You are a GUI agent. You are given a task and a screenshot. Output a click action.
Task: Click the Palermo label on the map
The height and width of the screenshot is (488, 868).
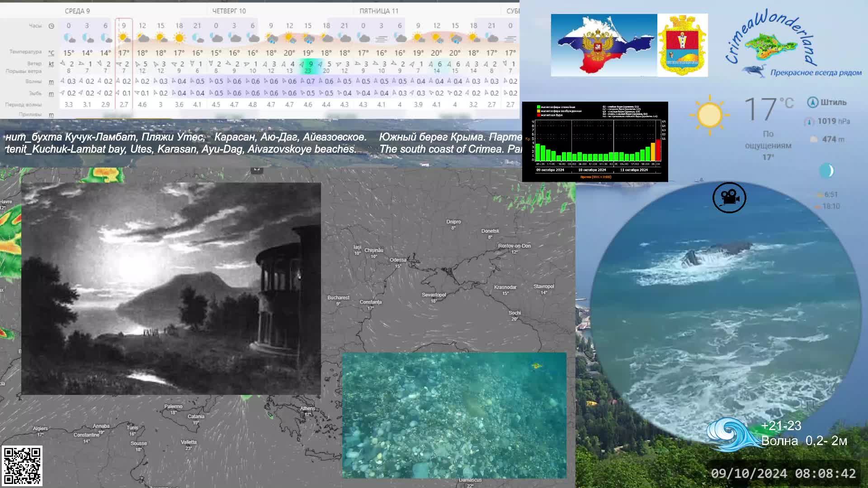tap(173, 407)
